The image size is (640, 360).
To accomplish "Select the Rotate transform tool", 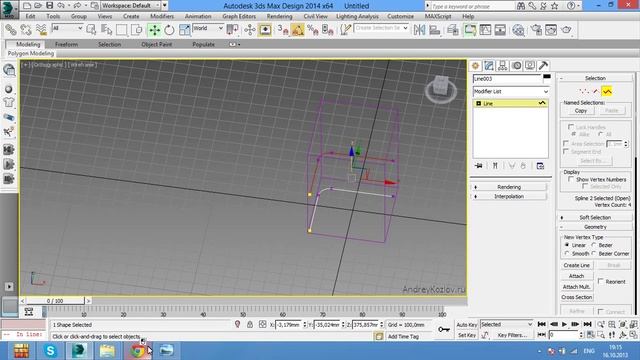I will (169, 30).
